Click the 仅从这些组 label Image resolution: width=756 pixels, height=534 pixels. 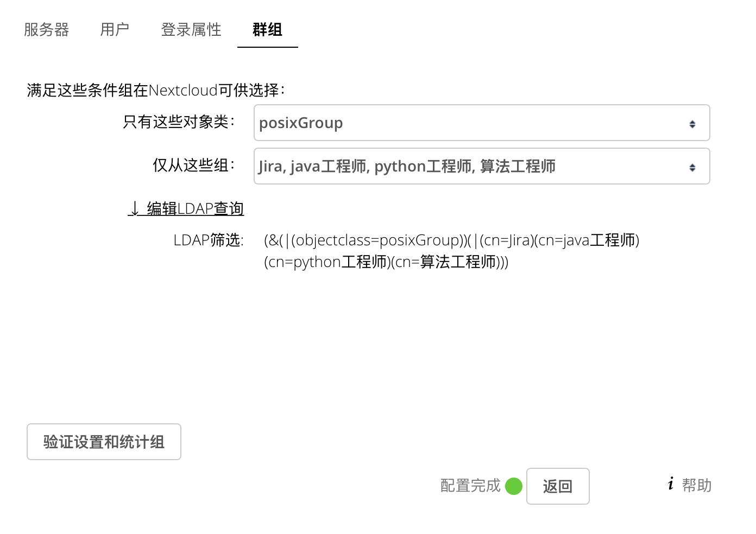[x=194, y=165]
